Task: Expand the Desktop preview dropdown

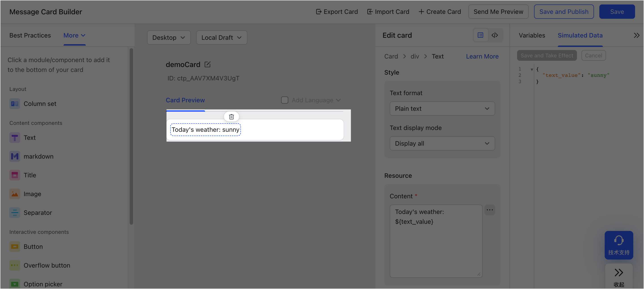Action: [169, 38]
